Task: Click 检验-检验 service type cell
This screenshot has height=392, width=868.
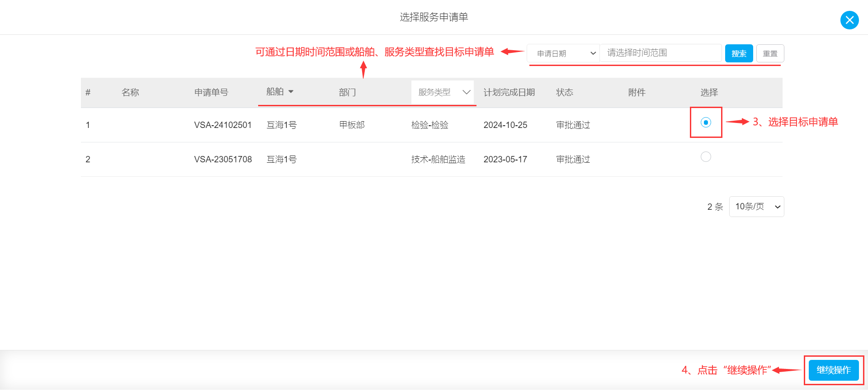Action: 429,125
